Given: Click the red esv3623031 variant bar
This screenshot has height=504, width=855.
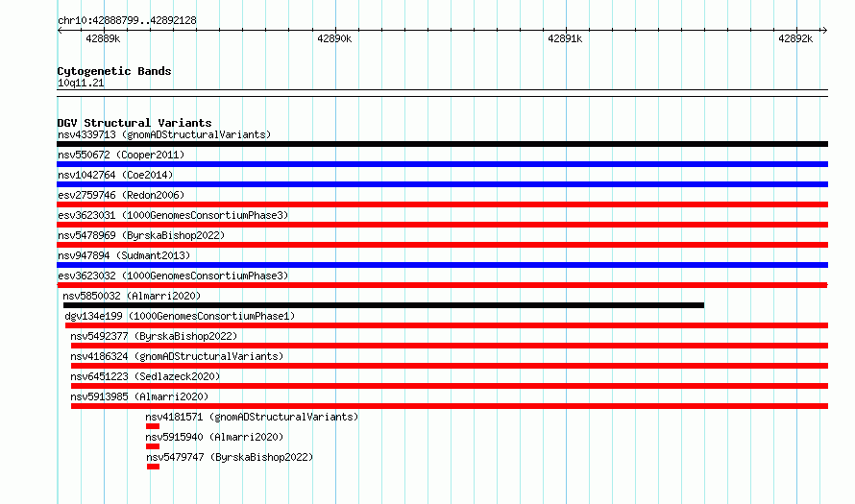Looking at the screenshot, I should coord(442,225).
